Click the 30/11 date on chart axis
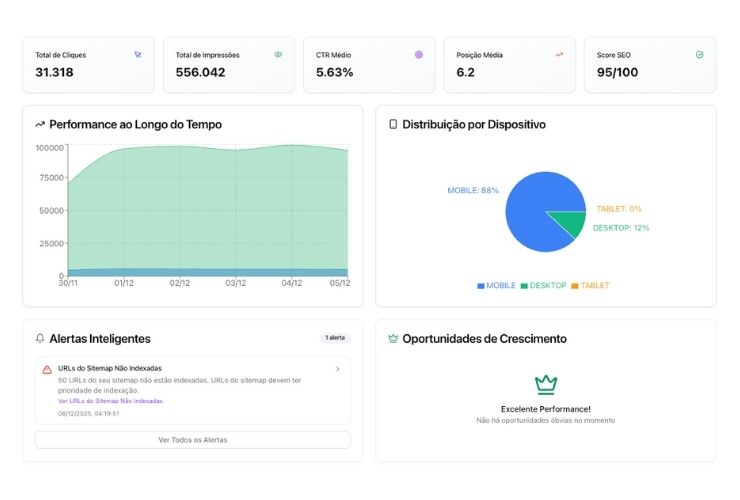Image resolution: width=740 pixels, height=500 pixels. click(68, 283)
